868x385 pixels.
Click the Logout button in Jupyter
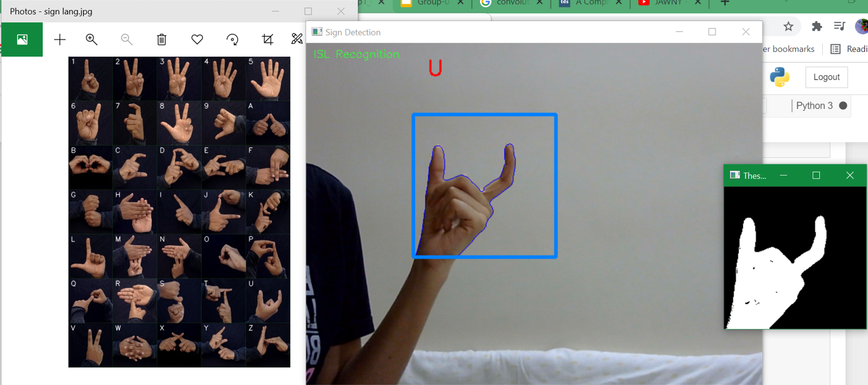[x=826, y=77]
